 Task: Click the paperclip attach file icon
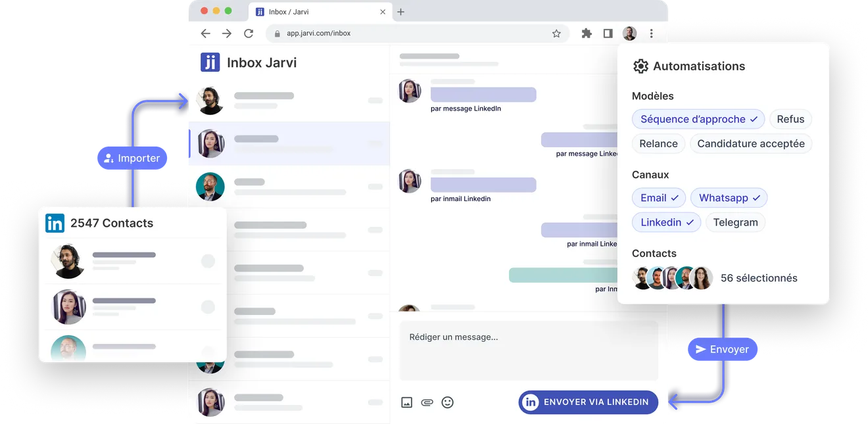click(x=427, y=402)
